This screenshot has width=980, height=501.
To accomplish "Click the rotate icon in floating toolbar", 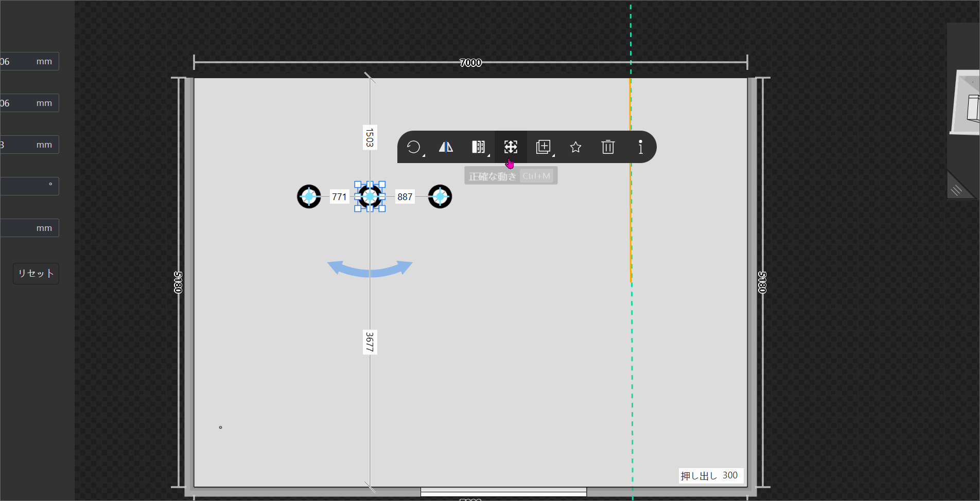I will [413, 147].
